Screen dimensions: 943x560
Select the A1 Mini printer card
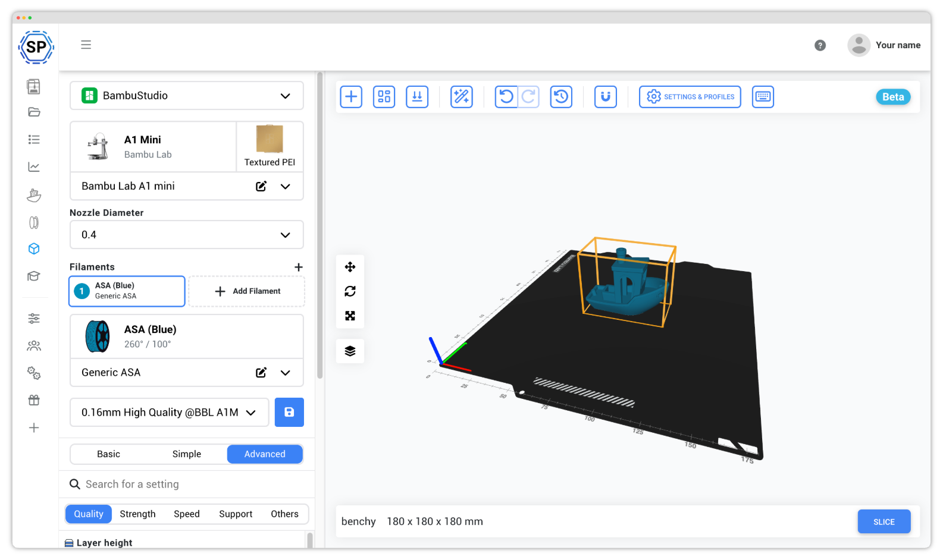click(x=153, y=147)
